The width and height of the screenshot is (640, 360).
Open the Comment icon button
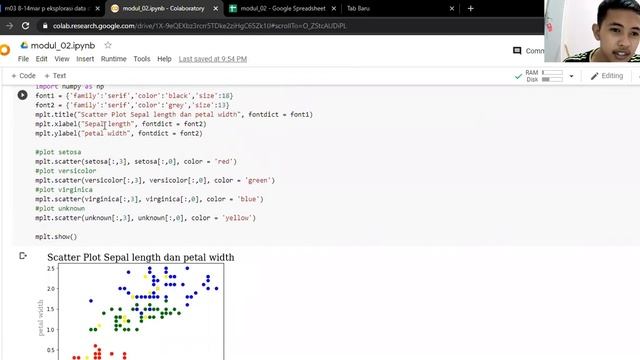517,51
